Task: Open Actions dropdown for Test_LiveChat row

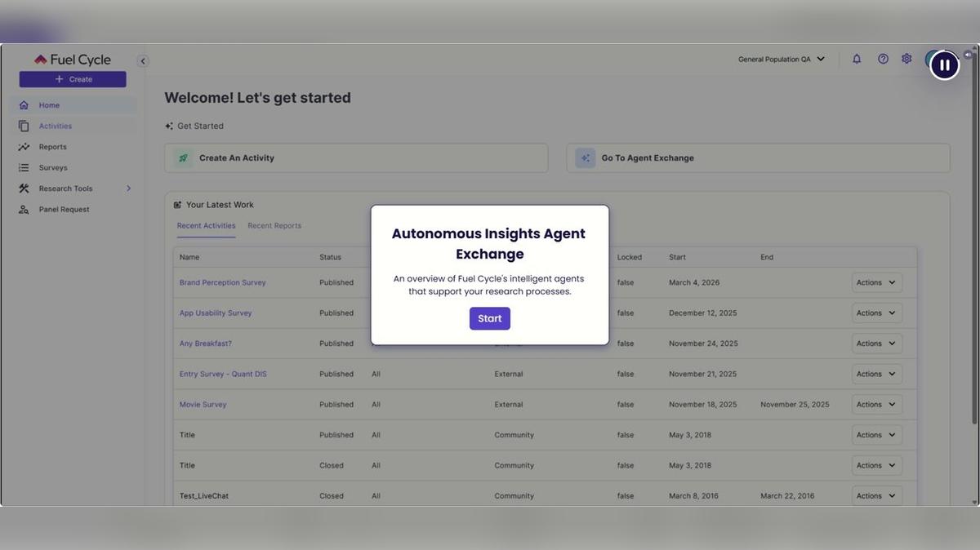Action: [x=876, y=495]
